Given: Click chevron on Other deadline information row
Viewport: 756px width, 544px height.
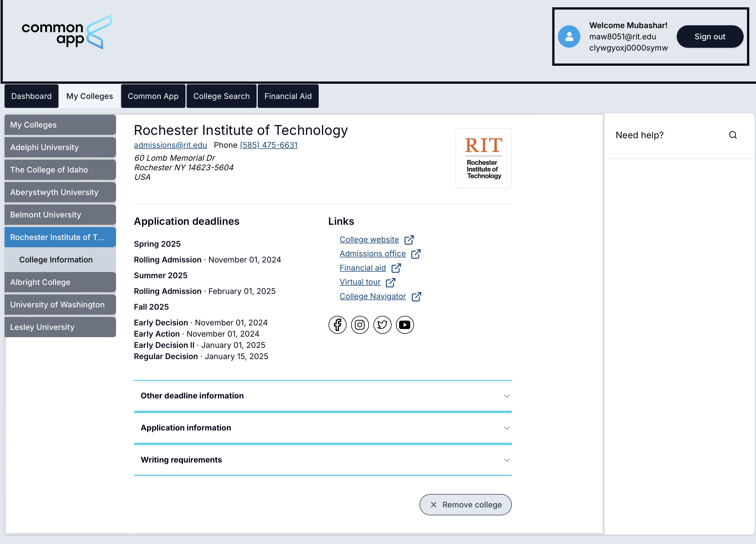Looking at the screenshot, I should coord(507,396).
